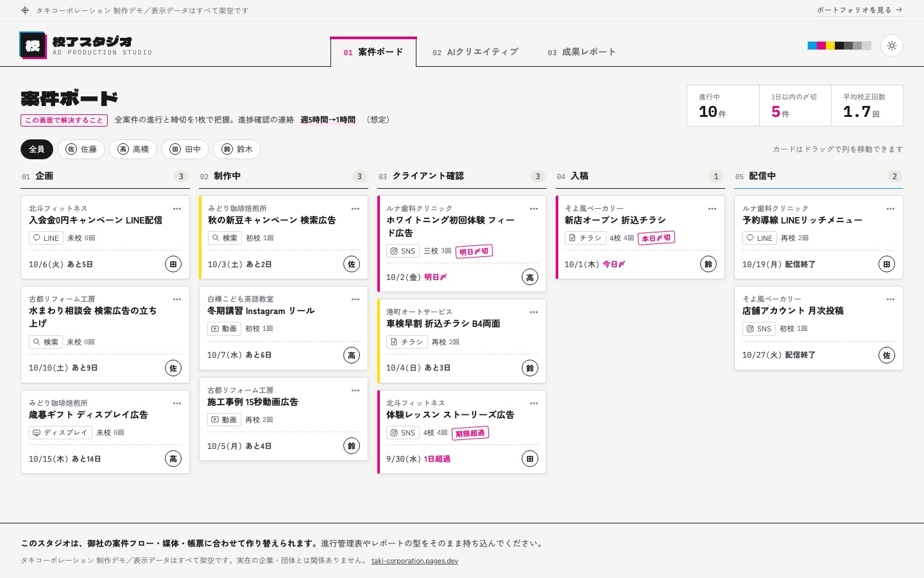Select the 全員 filter chip
The width and height of the screenshot is (924, 578).
(37, 150)
